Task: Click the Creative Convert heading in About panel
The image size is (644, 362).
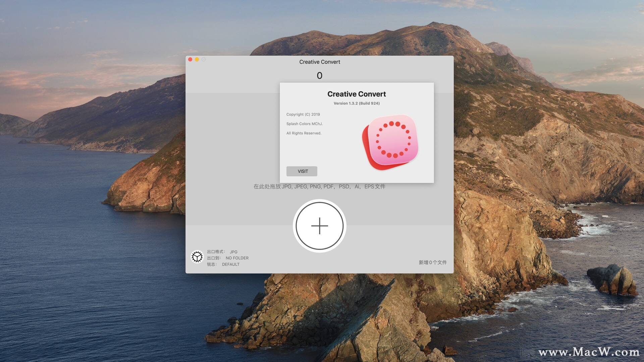Action: point(357,94)
